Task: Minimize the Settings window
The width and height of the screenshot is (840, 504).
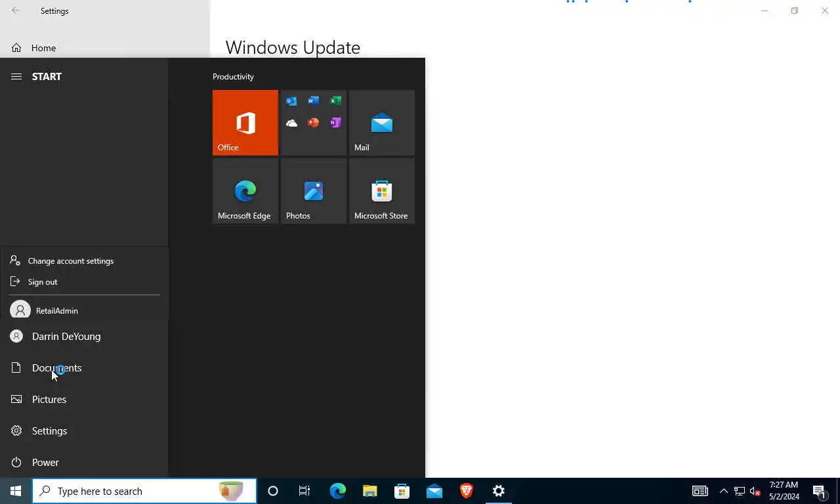Action: 765,10
